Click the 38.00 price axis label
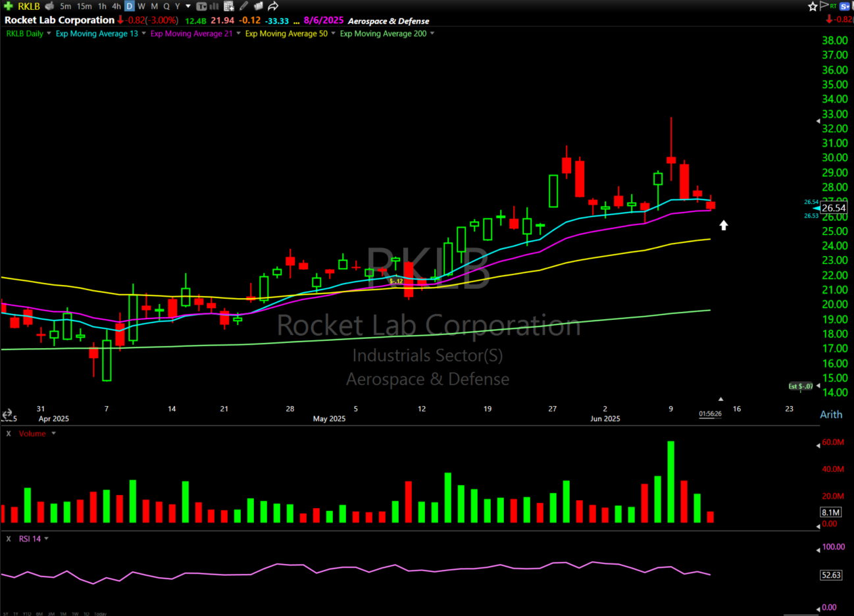Image resolution: width=854 pixels, height=616 pixels. pyautogui.click(x=835, y=40)
